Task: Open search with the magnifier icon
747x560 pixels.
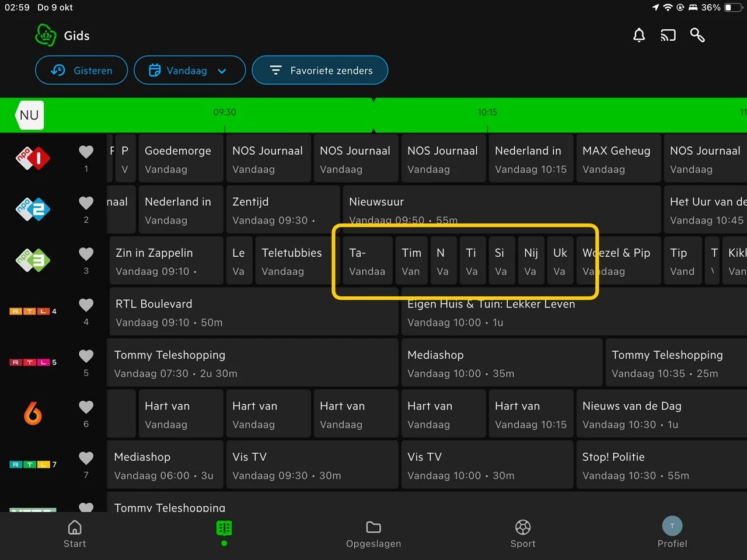Action: [697, 36]
